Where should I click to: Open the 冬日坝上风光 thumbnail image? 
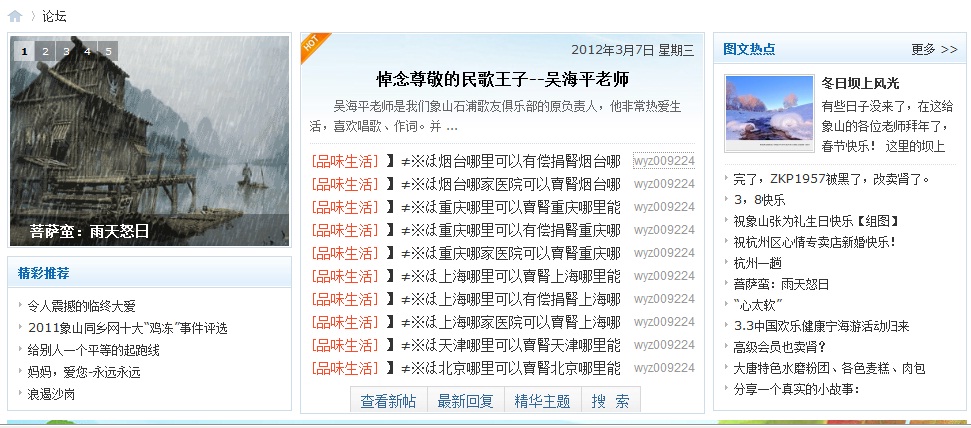point(768,113)
